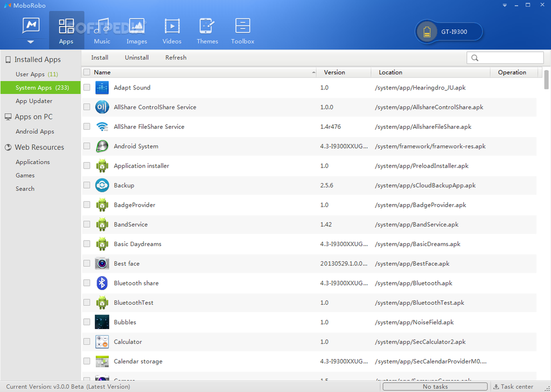
Task: Check the Basic Daydreams checkbox
Action: click(87, 244)
